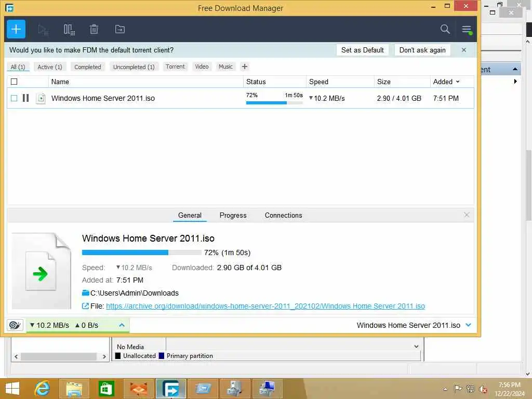
Task: Select the Music filter tab
Action: point(225,66)
